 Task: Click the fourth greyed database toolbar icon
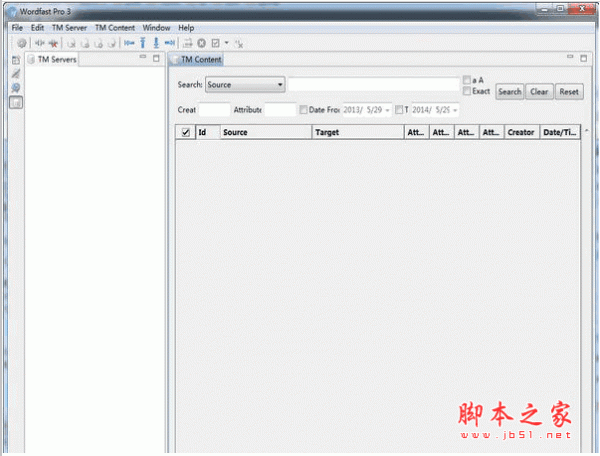pyautogui.click(x=112, y=44)
